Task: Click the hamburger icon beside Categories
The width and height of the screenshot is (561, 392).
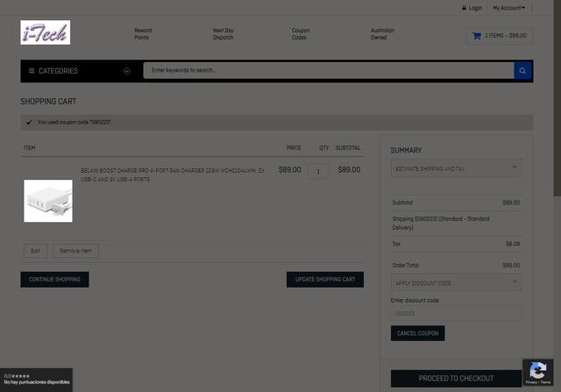Action: pyautogui.click(x=32, y=71)
